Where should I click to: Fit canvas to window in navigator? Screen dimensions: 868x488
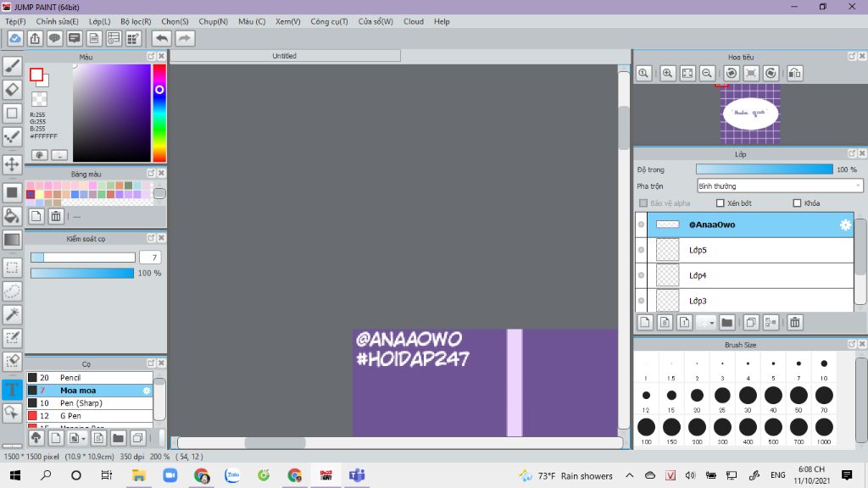[687, 73]
